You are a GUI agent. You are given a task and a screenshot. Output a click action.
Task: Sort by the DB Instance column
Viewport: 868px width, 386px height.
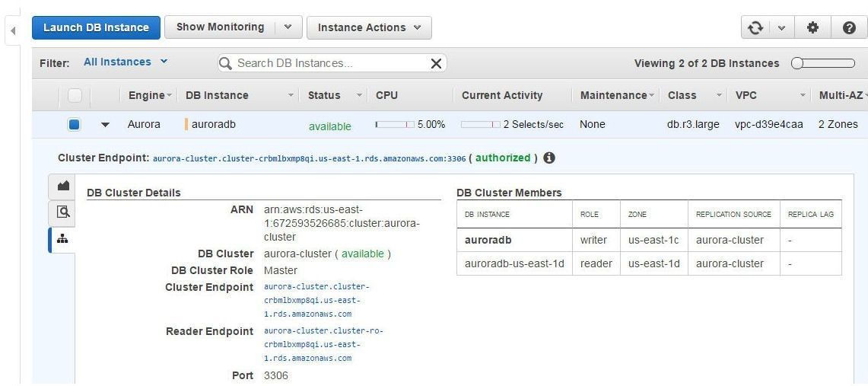click(239, 96)
